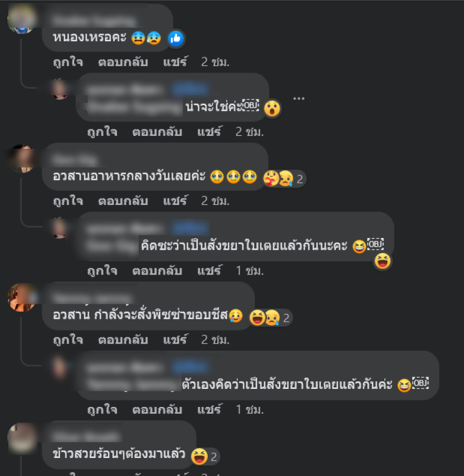Viewport: 464px width, 476px height.
Task: Click the laughing reaction below the คิดซะว่าเป็นสังขยาใบเตย reply
Action: click(x=382, y=261)
